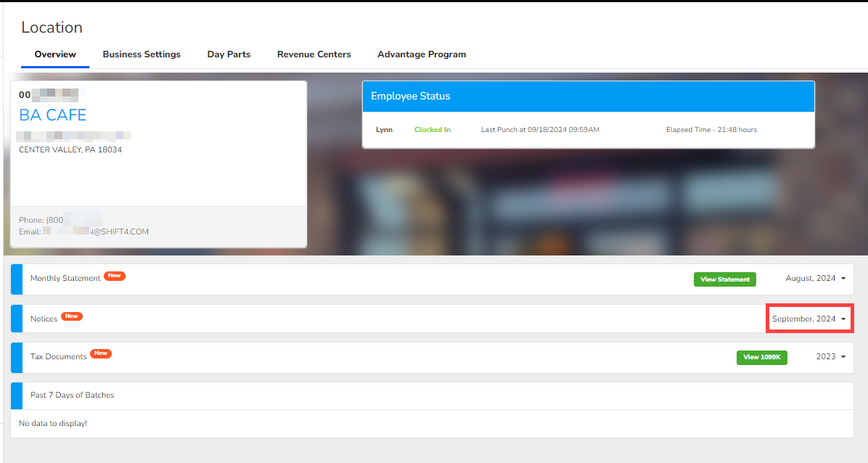Click the Employee Status panel header

point(588,97)
